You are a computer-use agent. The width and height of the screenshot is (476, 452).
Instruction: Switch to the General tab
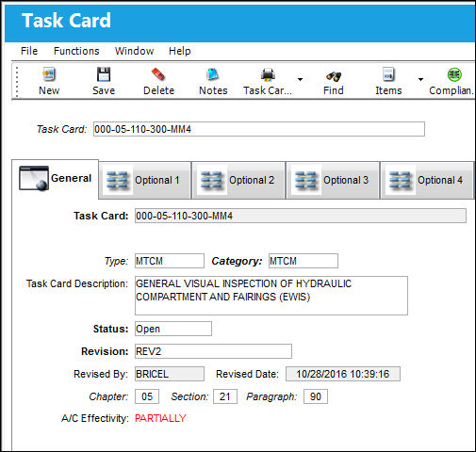click(56, 179)
